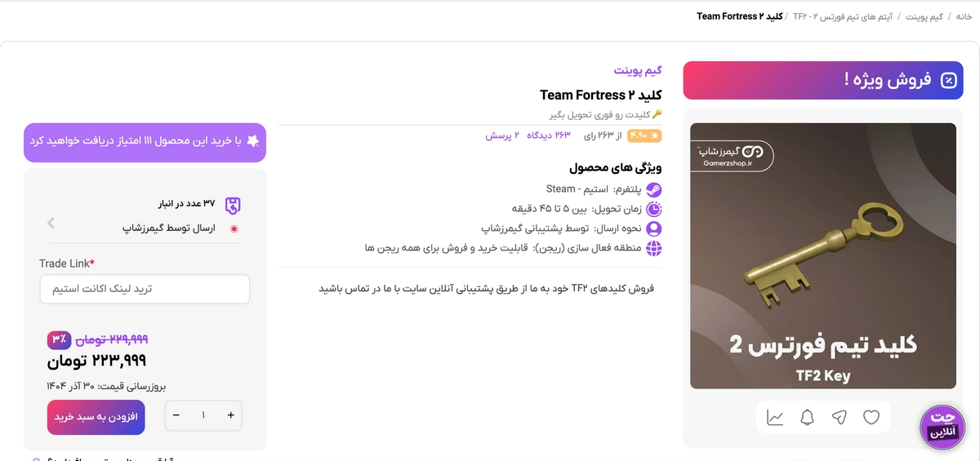980x461 pixels.
Task: Open the گیم پوینت breadcrumb link
Action: click(926, 16)
